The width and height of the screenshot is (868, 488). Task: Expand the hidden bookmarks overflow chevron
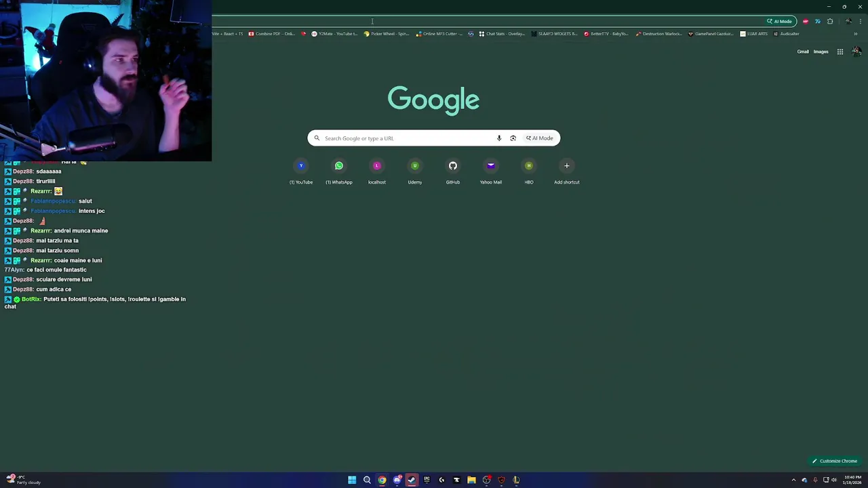pyautogui.click(x=855, y=34)
